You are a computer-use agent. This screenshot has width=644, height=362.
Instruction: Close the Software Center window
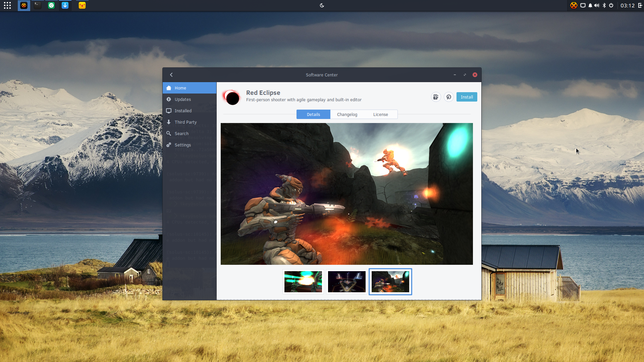(x=475, y=75)
